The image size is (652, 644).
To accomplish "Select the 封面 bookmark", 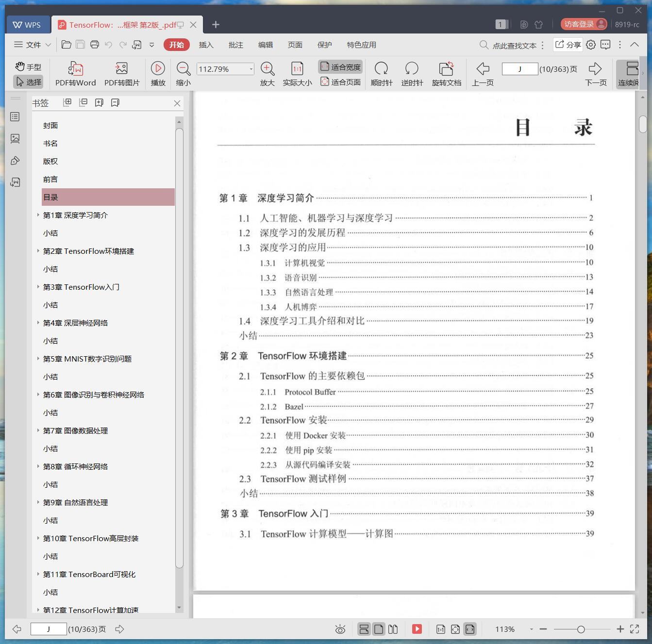I will [50, 125].
